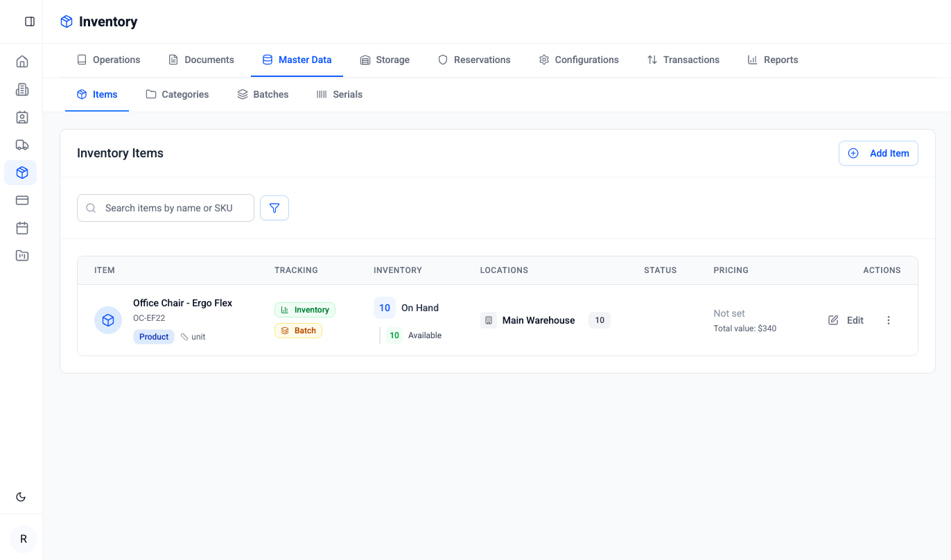This screenshot has width=951, height=560.
Task: Edit the Office Chair - Ergo Flex item
Action: click(x=846, y=320)
